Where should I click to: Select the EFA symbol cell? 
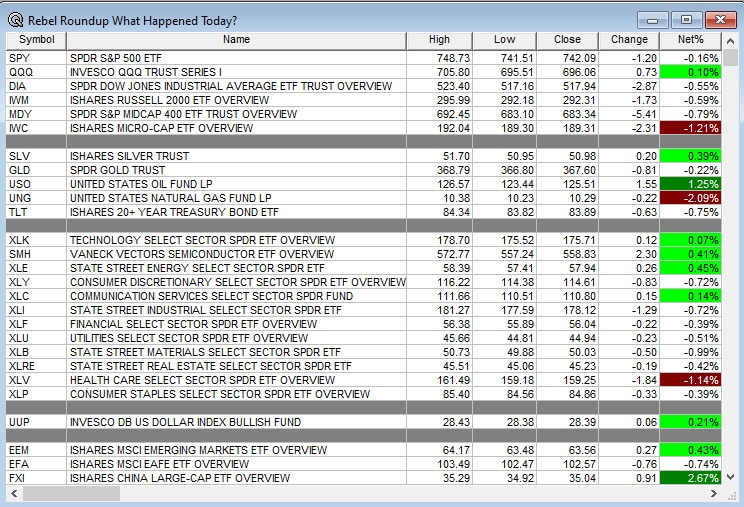[36, 464]
